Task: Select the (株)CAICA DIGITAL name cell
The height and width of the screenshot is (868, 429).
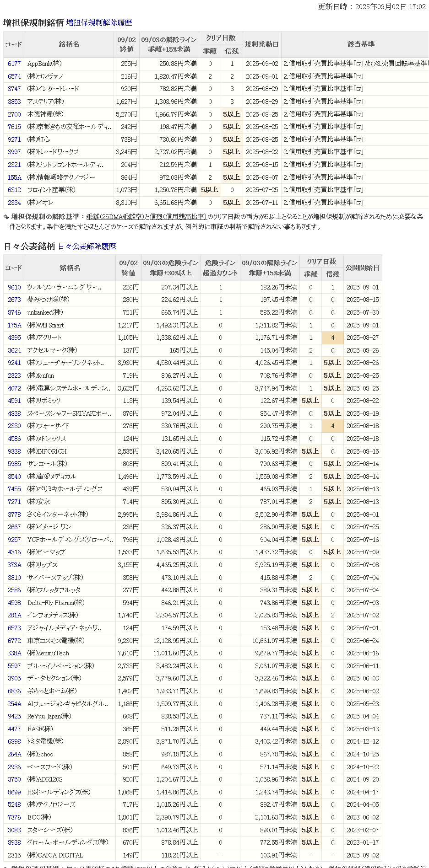Action: 70,855
